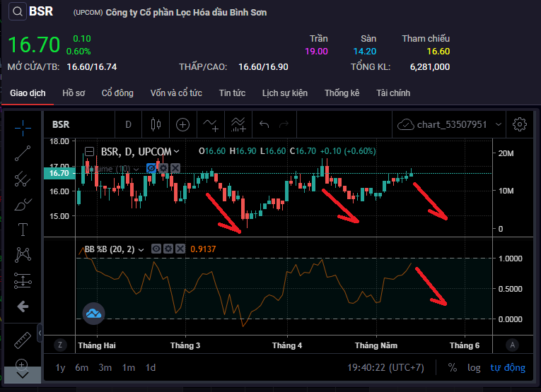Set the range to 3m
This screenshot has width=541, height=392.
tap(105, 368)
